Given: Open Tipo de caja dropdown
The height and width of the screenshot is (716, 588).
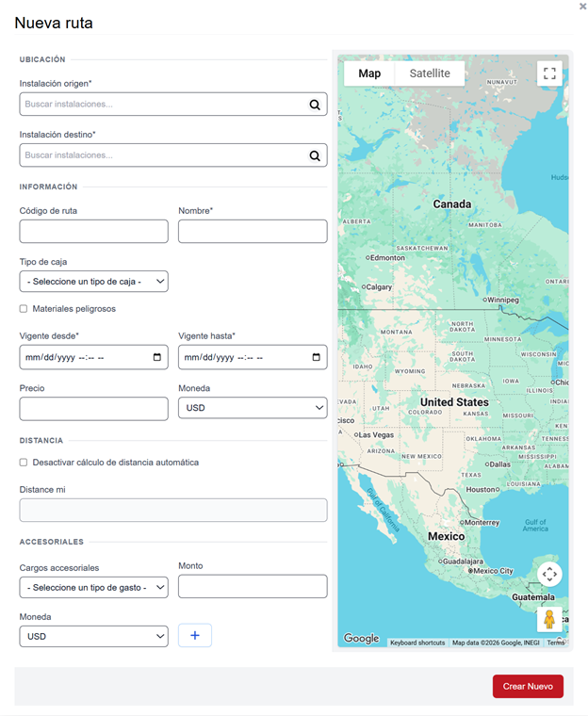Looking at the screenshot, I should coord(93,282).
